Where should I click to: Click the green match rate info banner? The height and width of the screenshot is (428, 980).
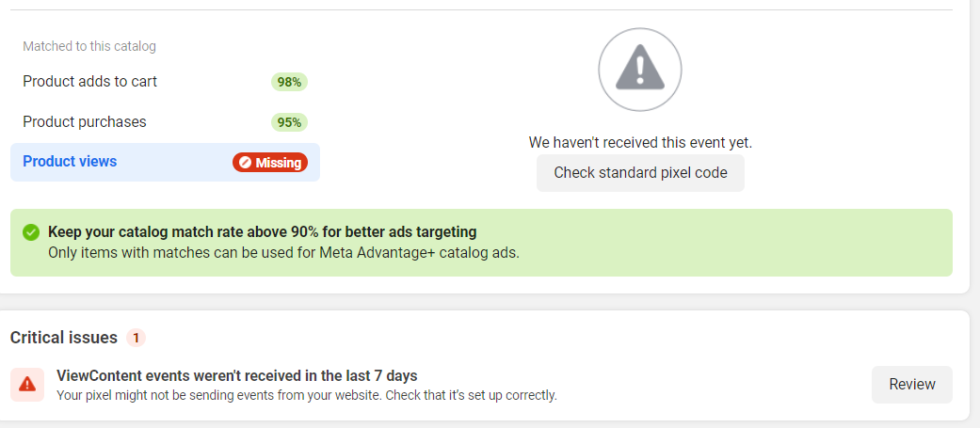click(481, 243)
